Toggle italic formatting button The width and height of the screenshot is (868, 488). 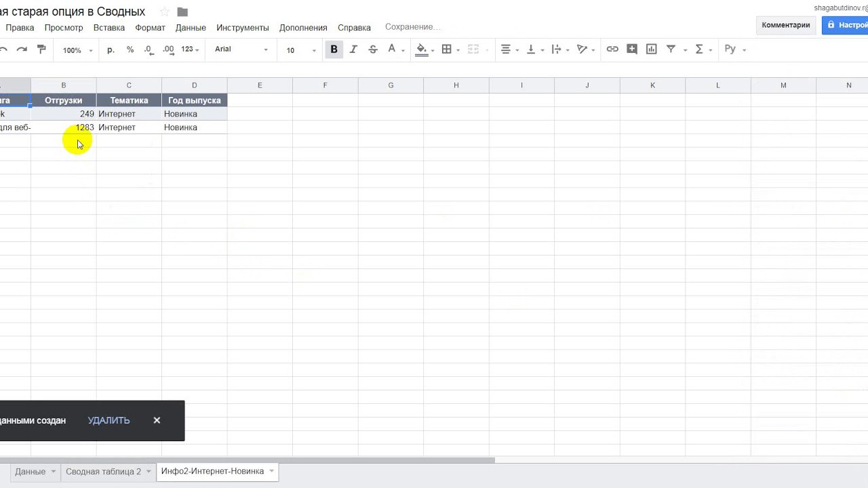coord(353,49)
